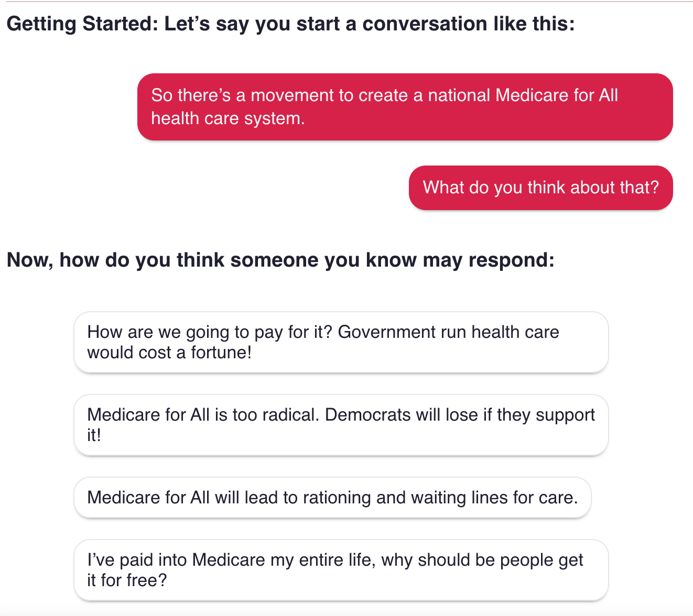Click the Medicare for All movement message

[405, 106]
